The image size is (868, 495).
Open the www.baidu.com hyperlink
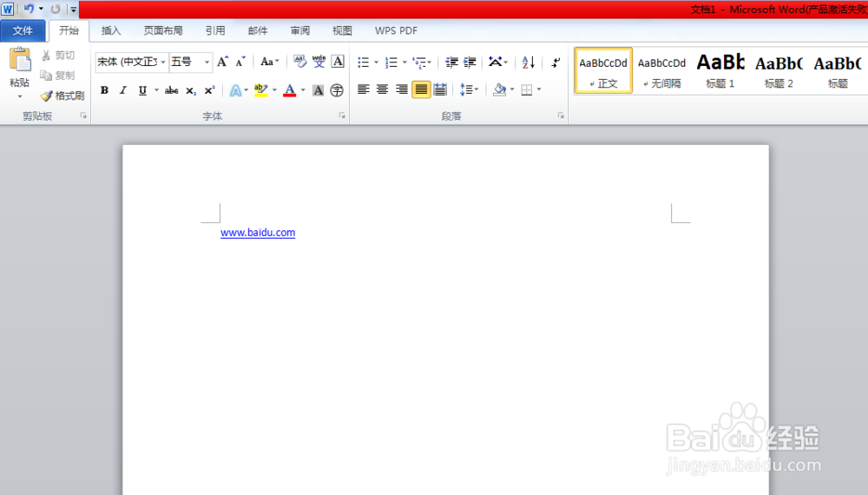(x=258, y=233)
